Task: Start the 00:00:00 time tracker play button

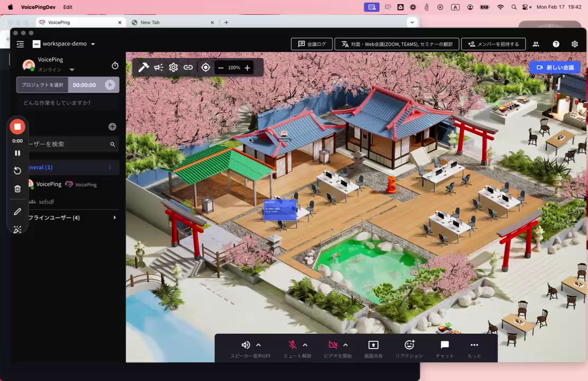Action: click(x=110, y=85)
